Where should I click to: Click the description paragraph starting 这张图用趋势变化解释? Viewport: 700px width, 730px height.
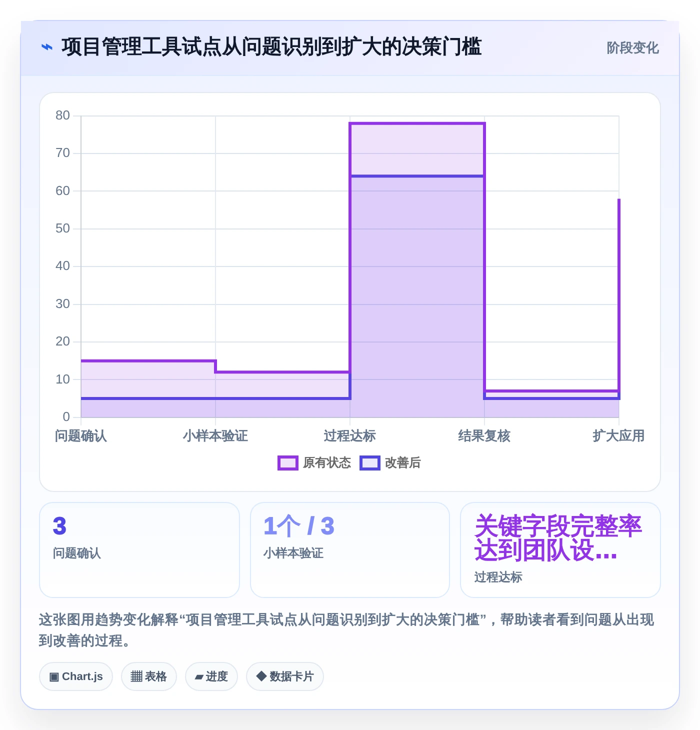pos(346,630)
